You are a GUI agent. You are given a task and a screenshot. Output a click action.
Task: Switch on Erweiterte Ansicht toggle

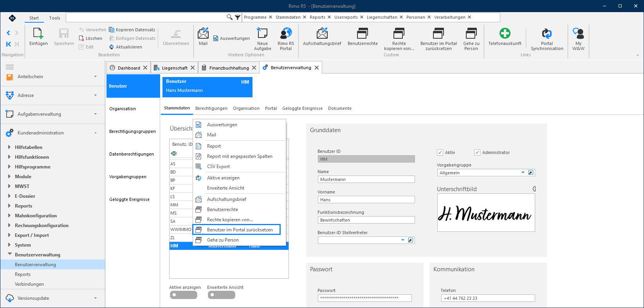222,295
